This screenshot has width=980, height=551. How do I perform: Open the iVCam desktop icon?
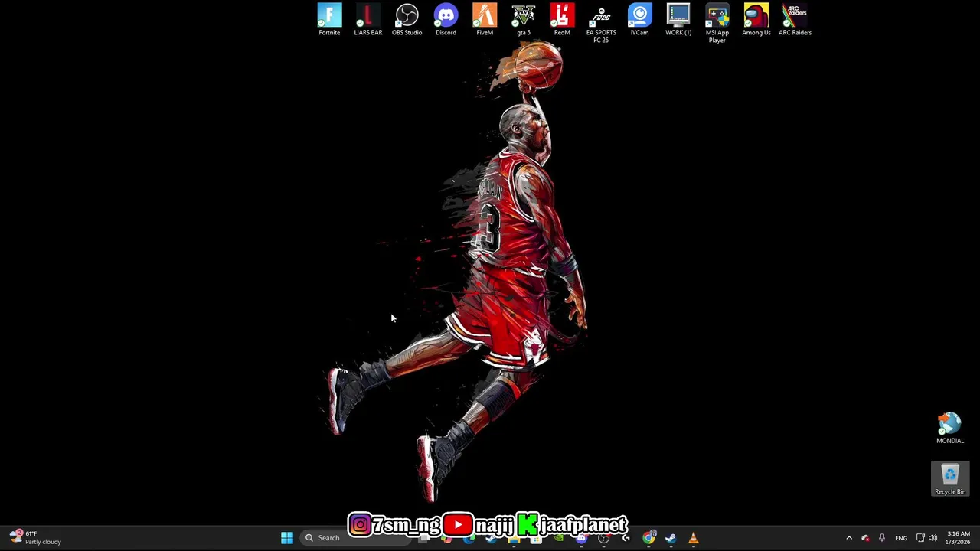click(x=639, y=20)
